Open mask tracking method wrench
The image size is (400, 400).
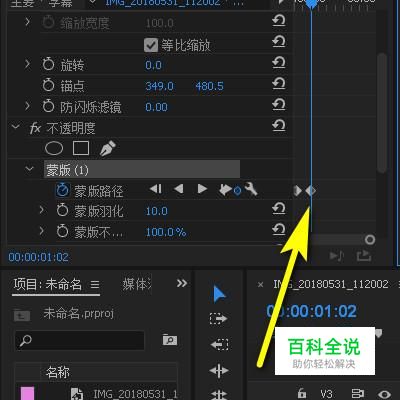point(251,189)
